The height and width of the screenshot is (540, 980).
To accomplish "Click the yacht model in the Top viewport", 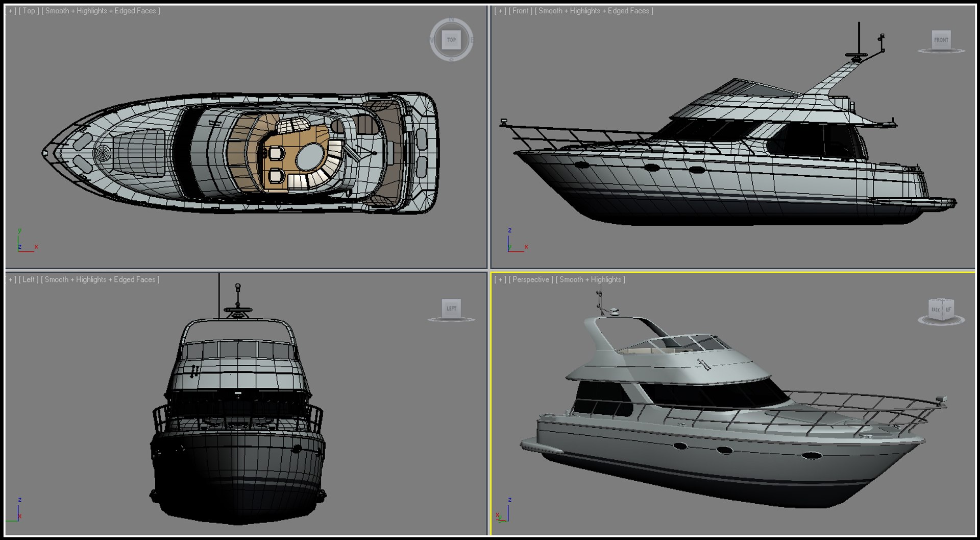I will tap(240, 153).
